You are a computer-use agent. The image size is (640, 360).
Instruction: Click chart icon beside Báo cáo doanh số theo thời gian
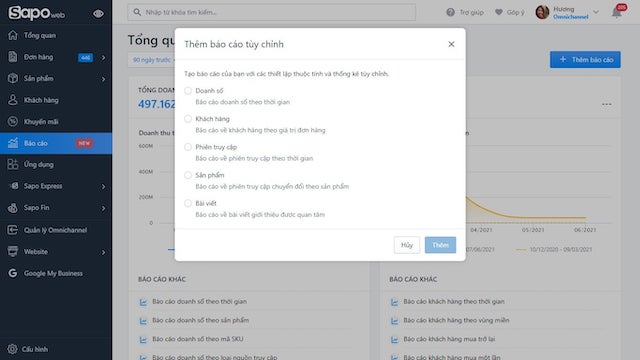(143, 302)
